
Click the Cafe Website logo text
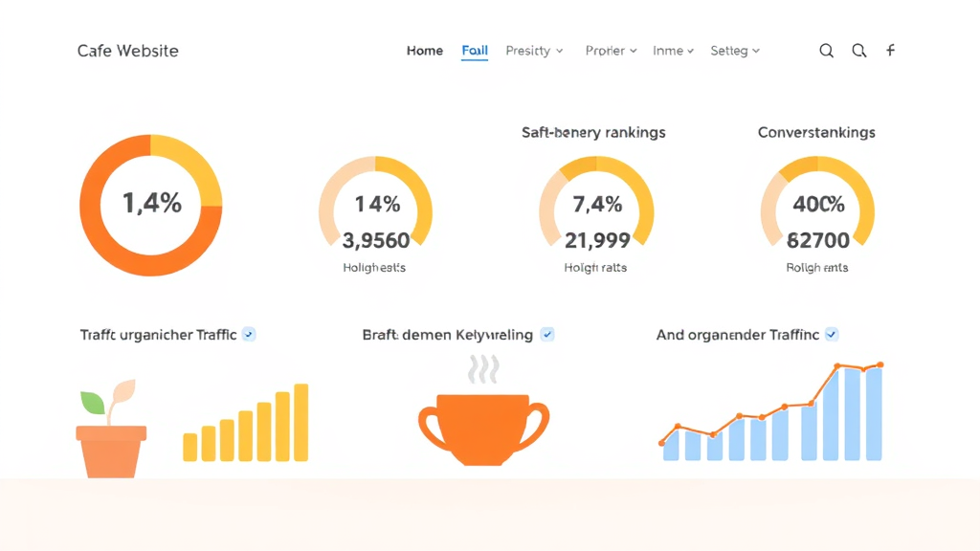pyautogui.click(x=127, y=50)
